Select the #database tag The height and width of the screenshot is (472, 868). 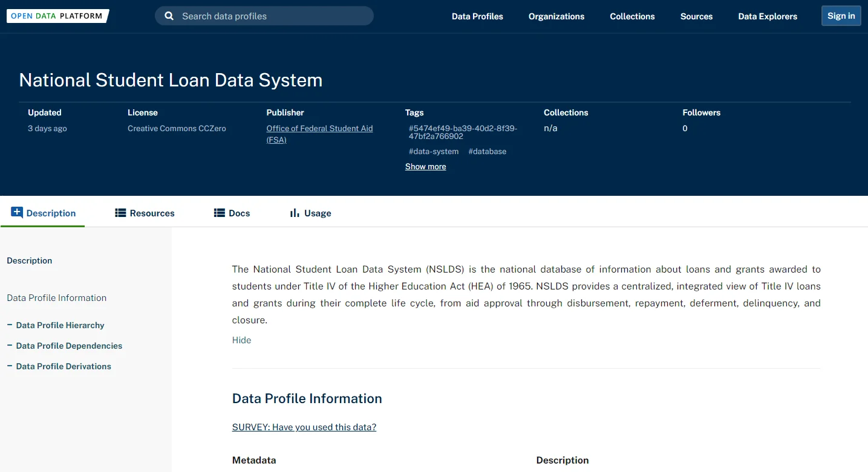488,151
